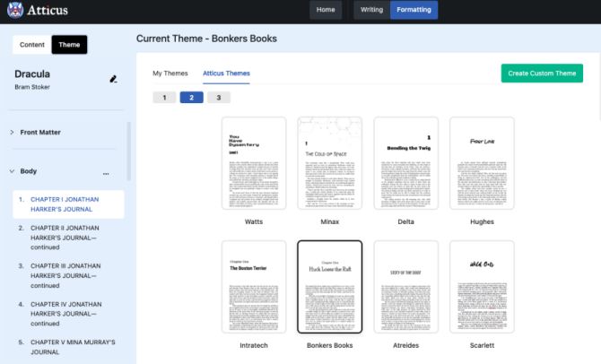Choose the Watts theme thumbnail

[x=254, y=163]
